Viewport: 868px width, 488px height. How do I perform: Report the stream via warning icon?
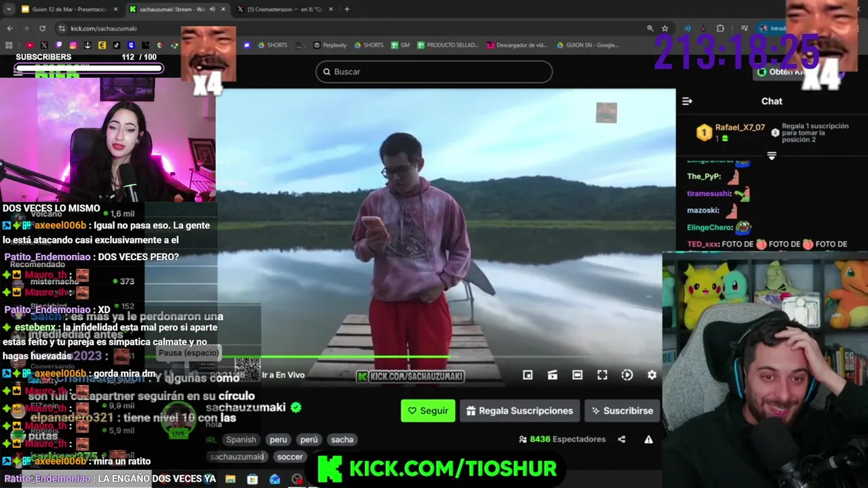pos(648,439)
